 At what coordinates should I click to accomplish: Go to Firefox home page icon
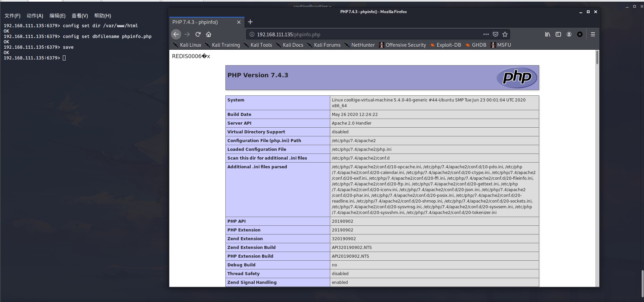coord(209,34)
